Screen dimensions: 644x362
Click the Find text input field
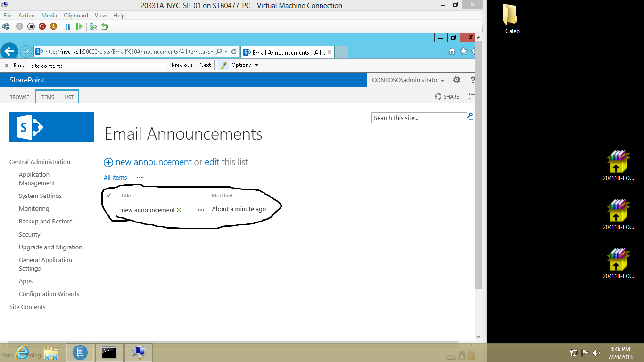coord(98,66)
